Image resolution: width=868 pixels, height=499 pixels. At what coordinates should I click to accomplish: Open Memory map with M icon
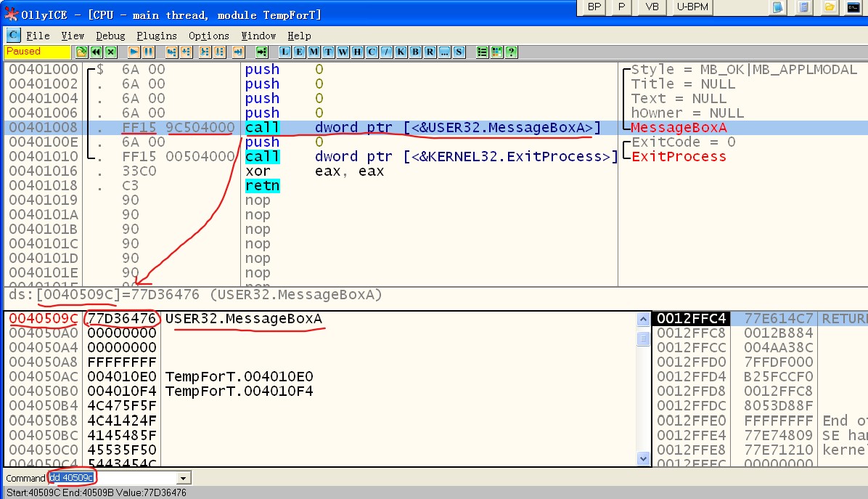tap(314, 52)
